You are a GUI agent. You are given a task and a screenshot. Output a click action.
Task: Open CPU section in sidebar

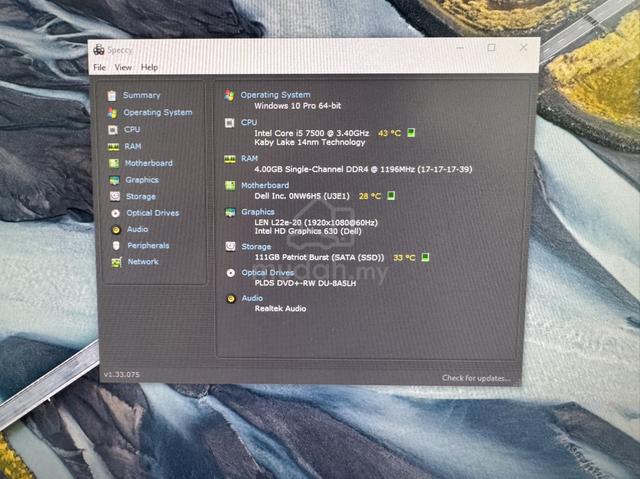point(132,130)
